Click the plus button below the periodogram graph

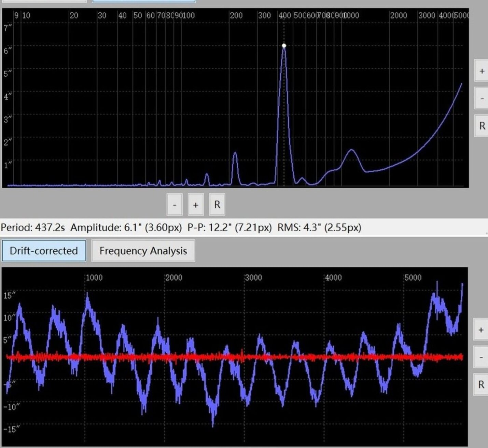[x=196, y=205]
